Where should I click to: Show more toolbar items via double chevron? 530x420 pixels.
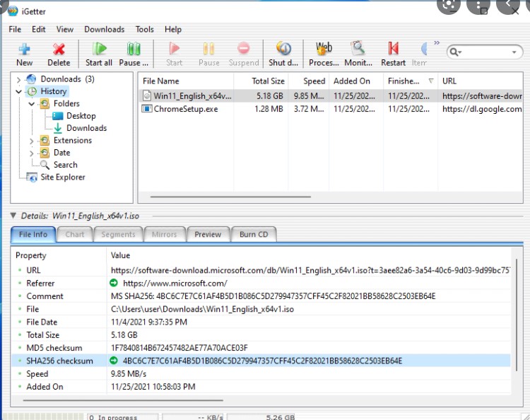point(437,42)
